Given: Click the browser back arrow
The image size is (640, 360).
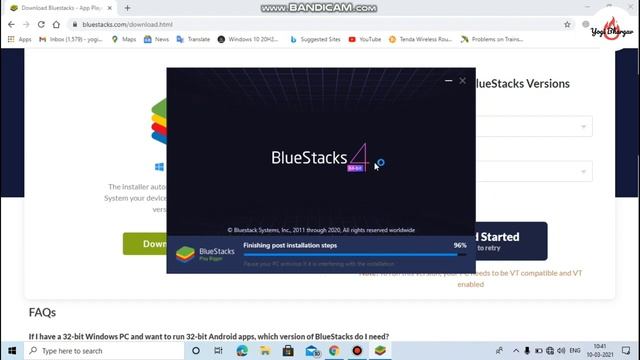Looking at the screenshot, I should (x=11, y=24).
